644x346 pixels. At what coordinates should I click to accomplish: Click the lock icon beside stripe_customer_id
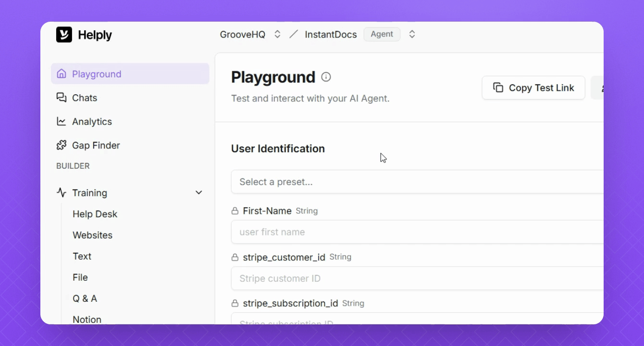(x=235, y=257)
